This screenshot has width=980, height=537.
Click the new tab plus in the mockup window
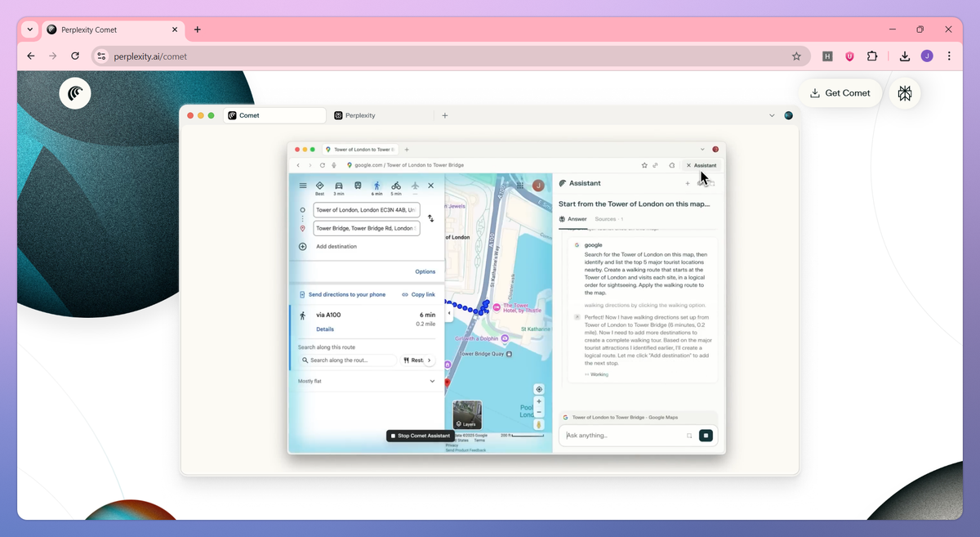(445, 115)
